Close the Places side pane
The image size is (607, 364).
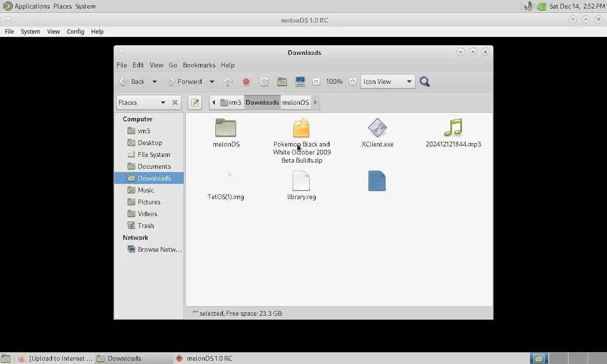point(175,102)
